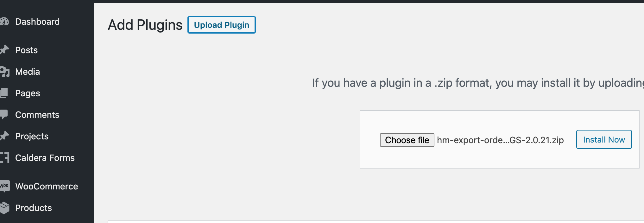Click the Comments speech bubble icon

[x=4, y=114]
